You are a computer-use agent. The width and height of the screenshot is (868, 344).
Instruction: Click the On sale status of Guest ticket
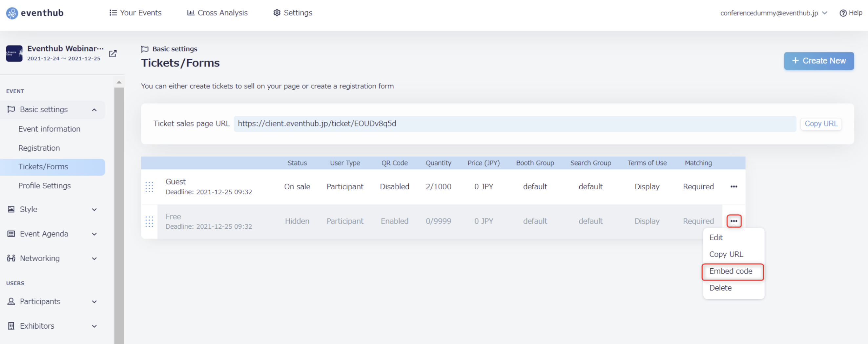click(x=297, y=186)
